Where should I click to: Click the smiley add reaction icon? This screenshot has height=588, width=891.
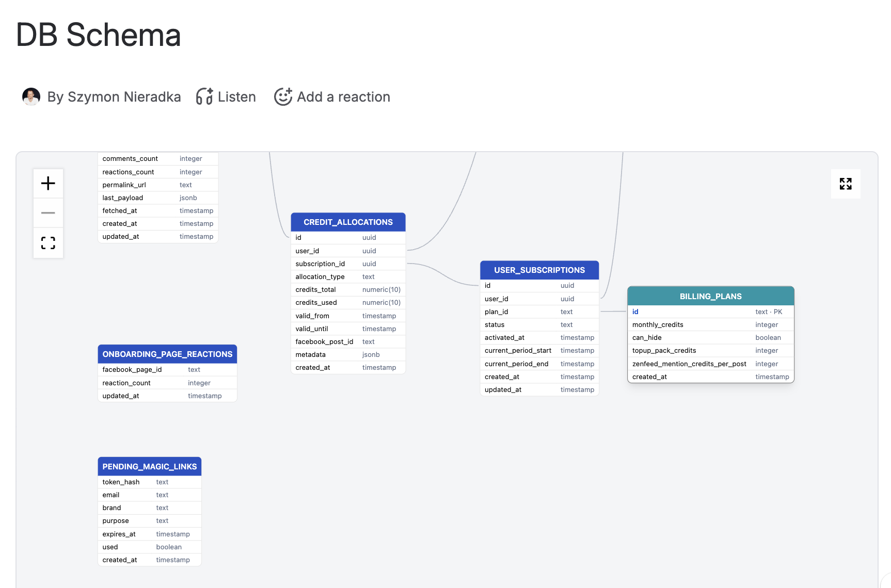coord(283,96)
